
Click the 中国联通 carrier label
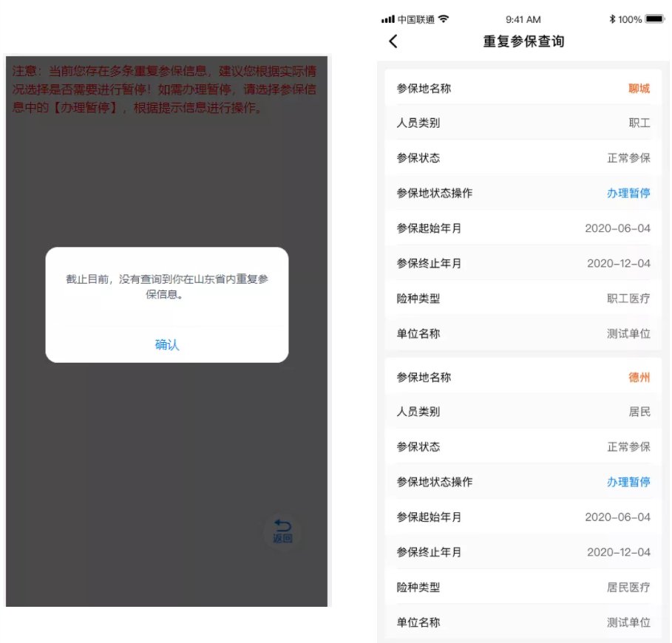click(x=415, y=19)
